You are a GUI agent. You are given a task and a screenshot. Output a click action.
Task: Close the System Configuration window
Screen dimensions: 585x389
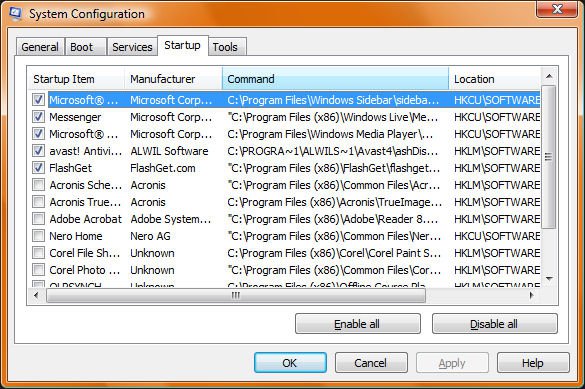557,9
